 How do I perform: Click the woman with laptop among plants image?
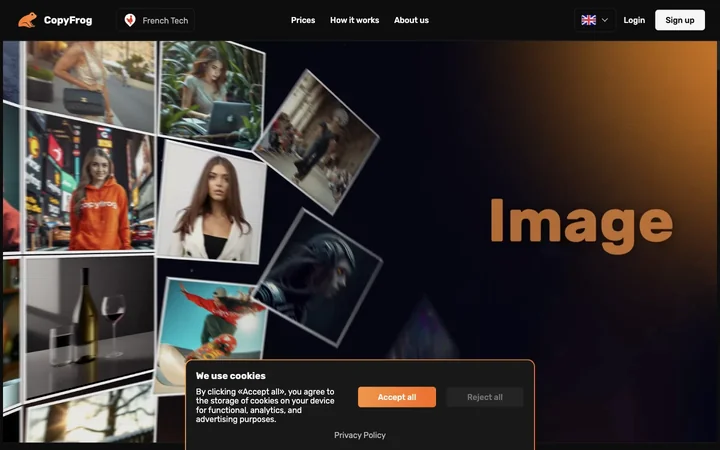[x=212, y=94]
